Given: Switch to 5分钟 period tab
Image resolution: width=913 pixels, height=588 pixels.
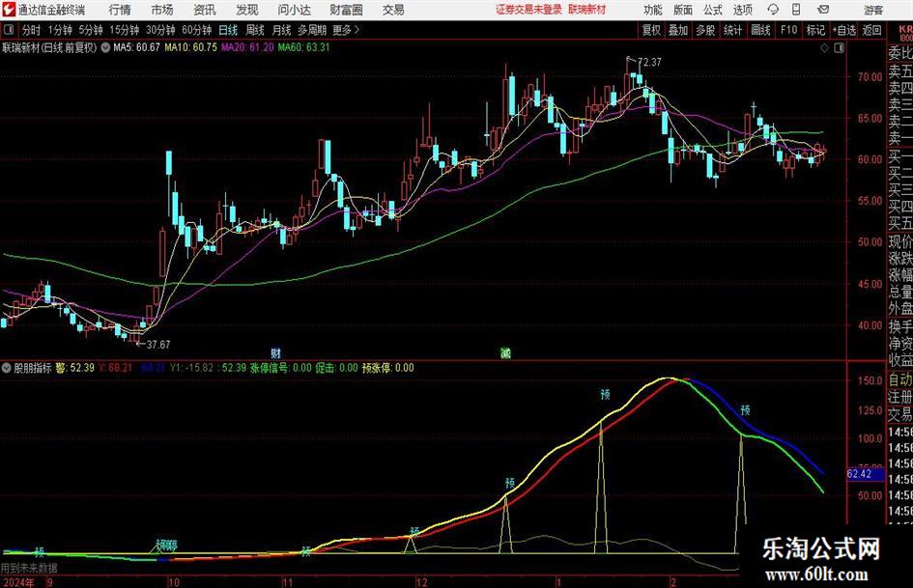Looking at the screenshot, I should (90, 30).
